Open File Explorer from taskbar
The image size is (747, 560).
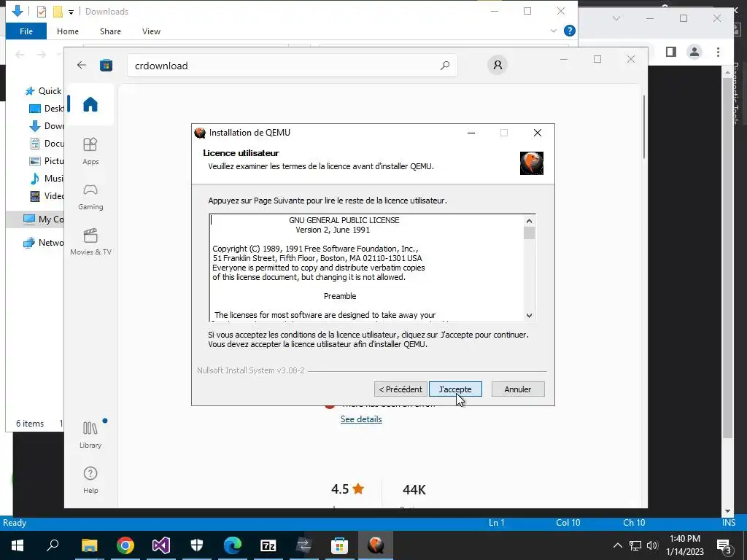tap(89, 545)
